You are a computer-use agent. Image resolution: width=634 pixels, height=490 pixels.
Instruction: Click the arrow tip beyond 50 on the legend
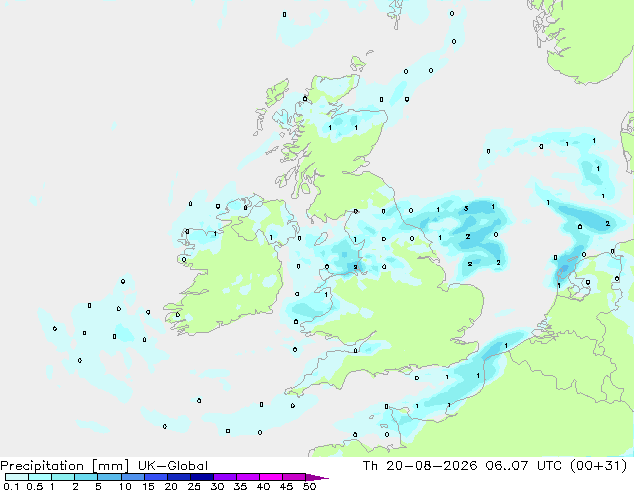[x=317, y=477]
